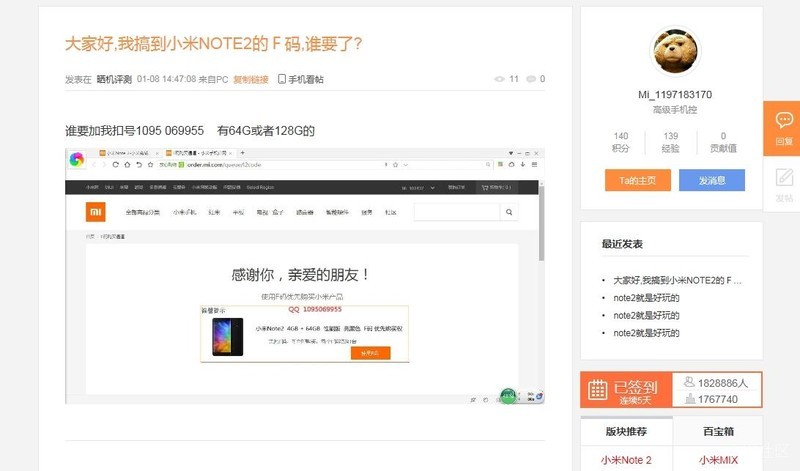Open the post title about 小米NOTE2 F码
This screenshot has width=800, height=471.
(213, 44)
